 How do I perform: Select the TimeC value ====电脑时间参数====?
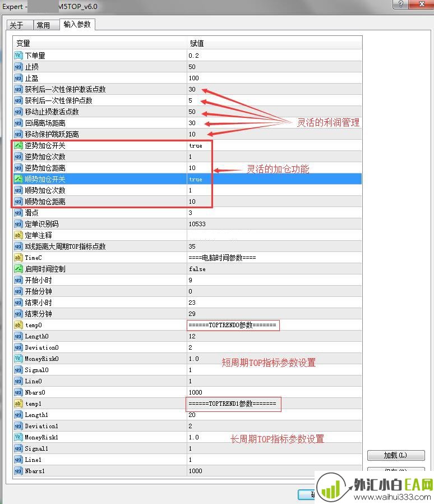[x=274, y=258]
